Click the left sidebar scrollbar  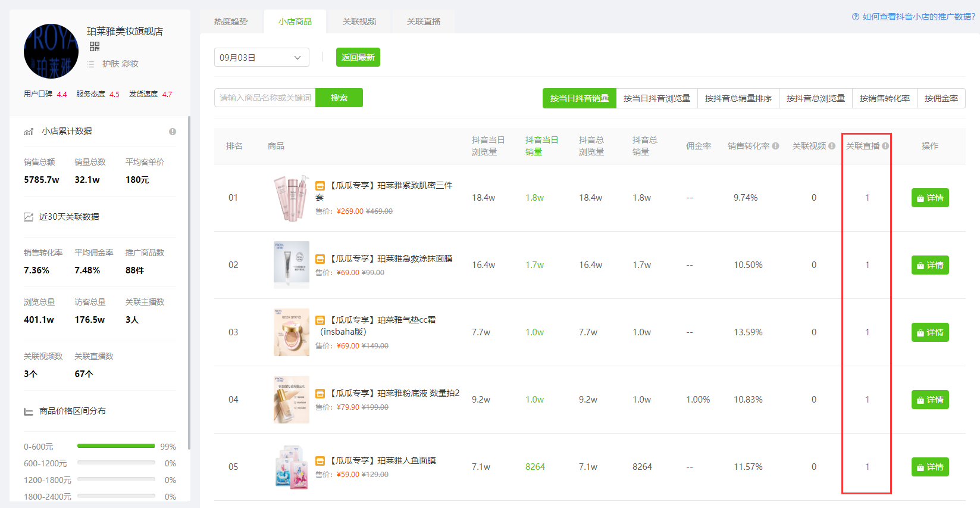(x=189, y=283)
